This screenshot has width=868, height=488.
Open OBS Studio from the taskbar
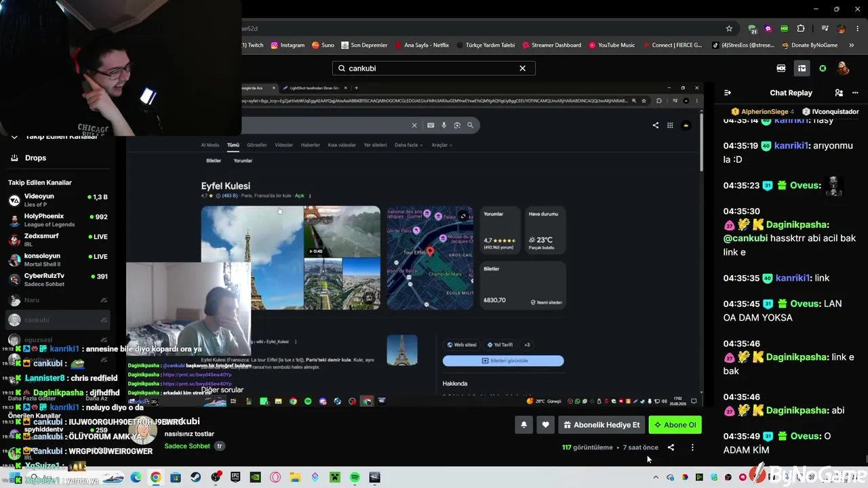[x=216, y=478]
